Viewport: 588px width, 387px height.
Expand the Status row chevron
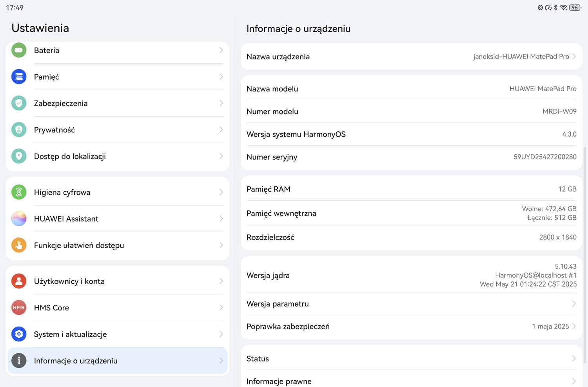click(574, 359)
